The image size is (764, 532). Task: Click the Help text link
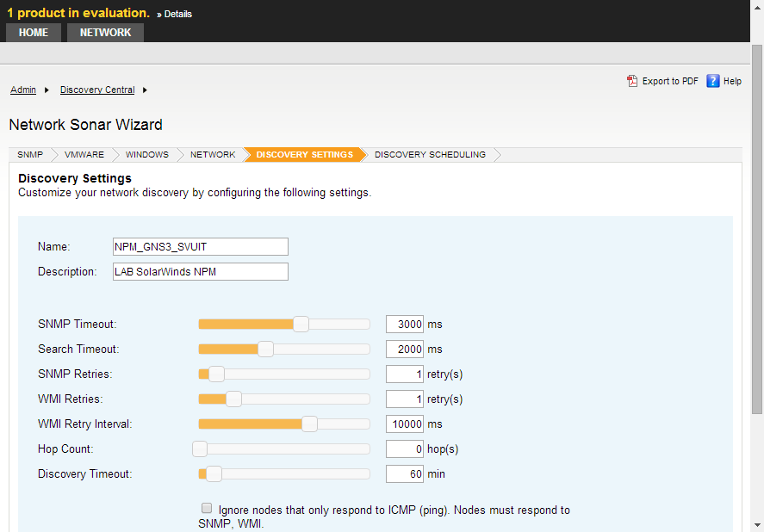point(732,82)
